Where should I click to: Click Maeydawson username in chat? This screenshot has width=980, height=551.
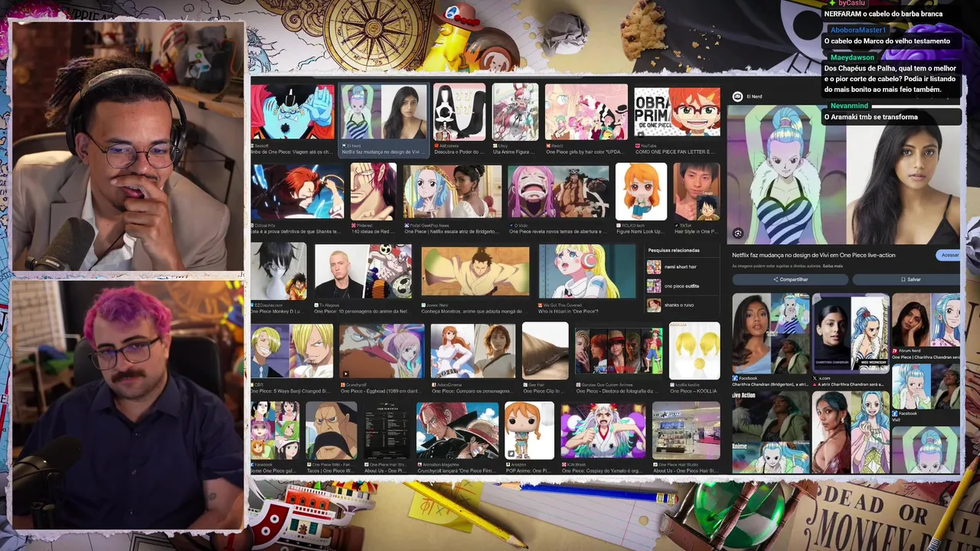[852, 57]
